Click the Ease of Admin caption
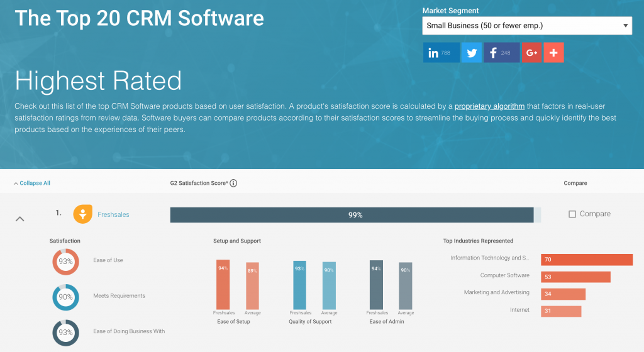The image size is (644, 352). click(x=387, y=322)
